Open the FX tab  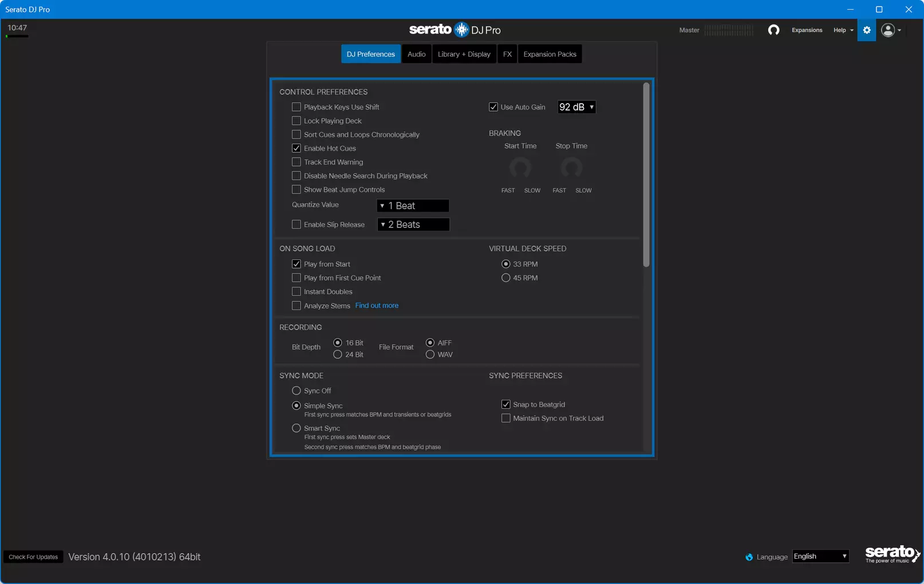click(x=507, y=54)
